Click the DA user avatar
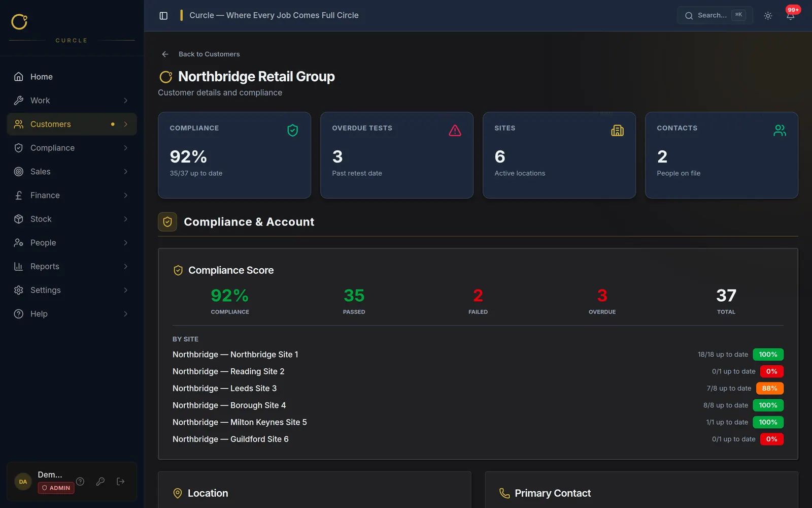The image size is (812, 508). click(23, 482)
